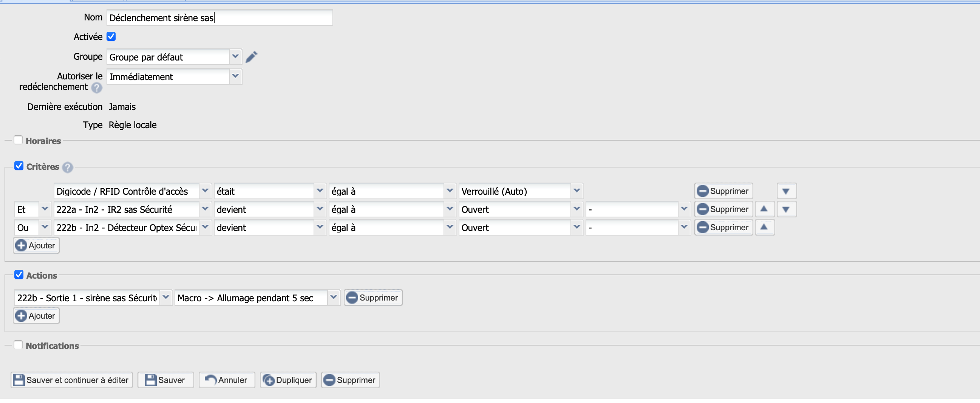Open the help icon next to Critères
Image resolution: width=980 pixels, height=403 pixels.
point(68,167)
